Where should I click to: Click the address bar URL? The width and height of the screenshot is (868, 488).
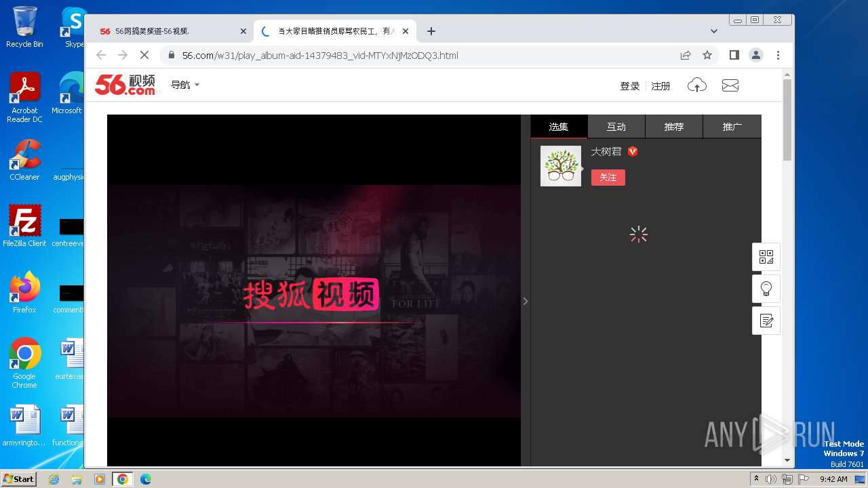(x=320, y=56)
